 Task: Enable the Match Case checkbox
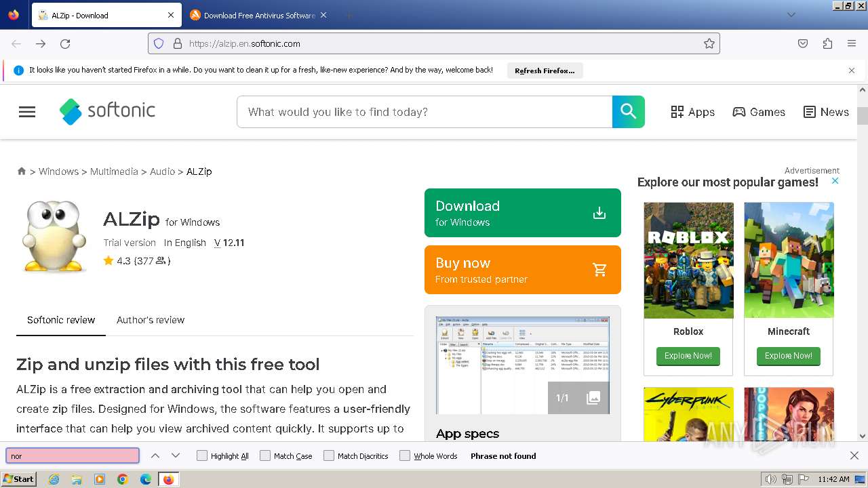coord(265,455)
